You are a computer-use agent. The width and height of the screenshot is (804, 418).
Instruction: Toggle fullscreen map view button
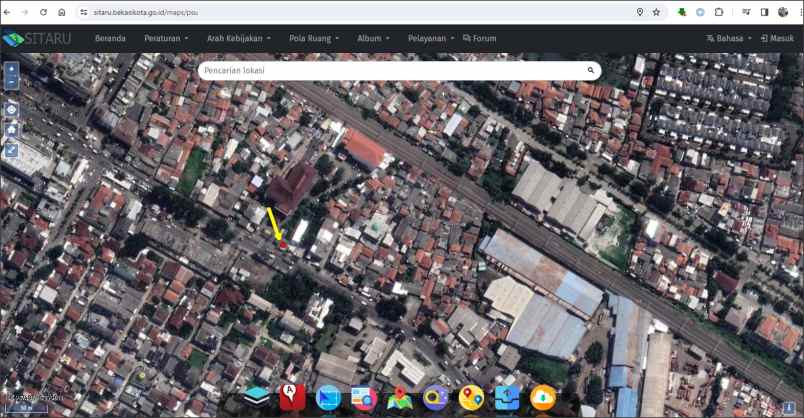pos(11,150)
